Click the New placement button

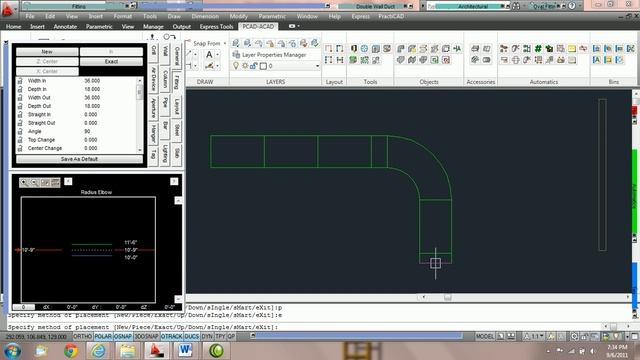click(x=47, y=52)
